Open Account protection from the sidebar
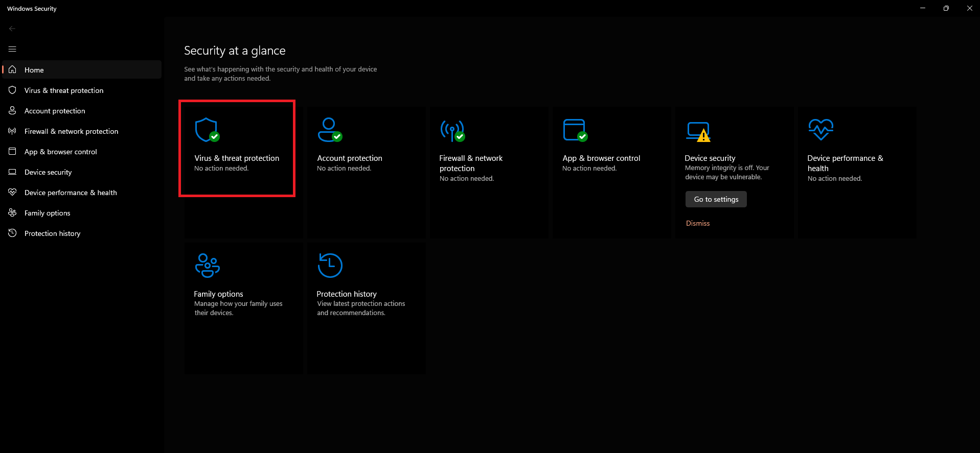Viewport: 980px width, 453px height. (x=55, y=111)
